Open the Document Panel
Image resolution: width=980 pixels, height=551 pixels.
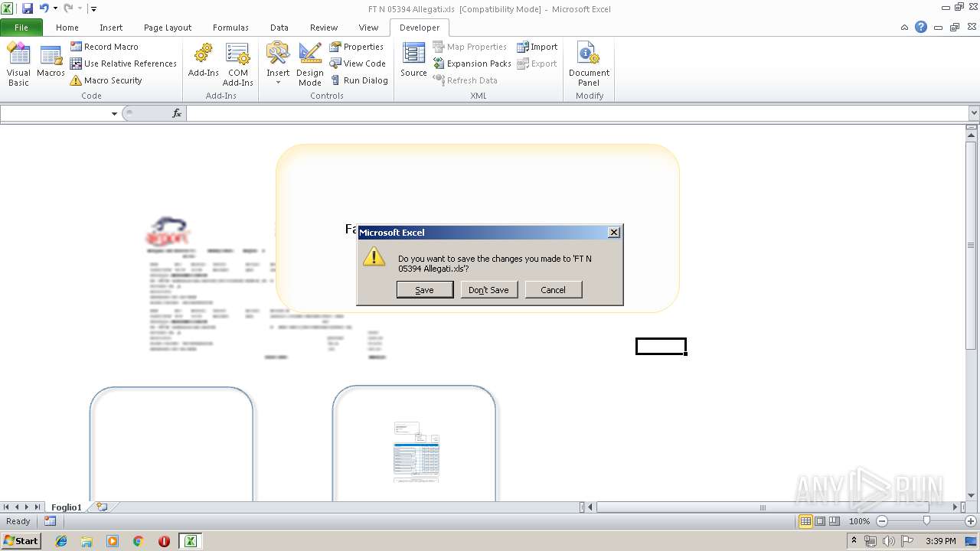coord(589,64)
